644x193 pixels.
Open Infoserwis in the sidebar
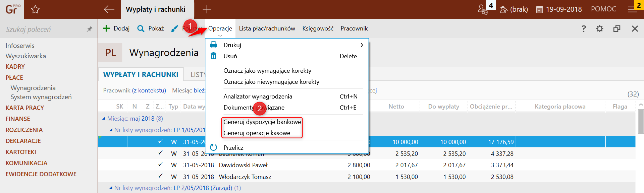(x=20, y=46)
